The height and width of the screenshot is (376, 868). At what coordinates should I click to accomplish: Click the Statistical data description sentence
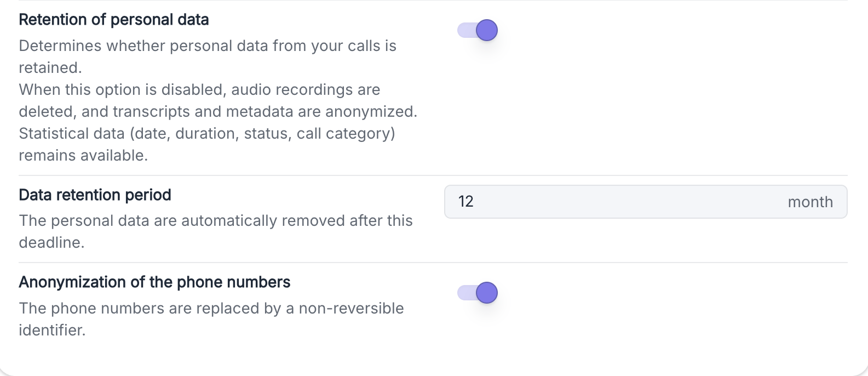[207, 145]
